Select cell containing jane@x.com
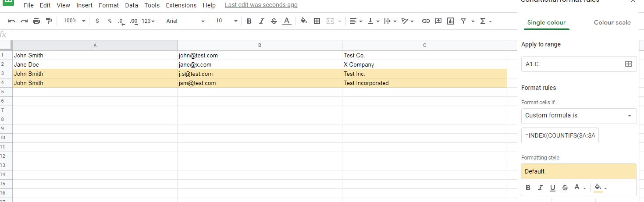 [260, 64]
